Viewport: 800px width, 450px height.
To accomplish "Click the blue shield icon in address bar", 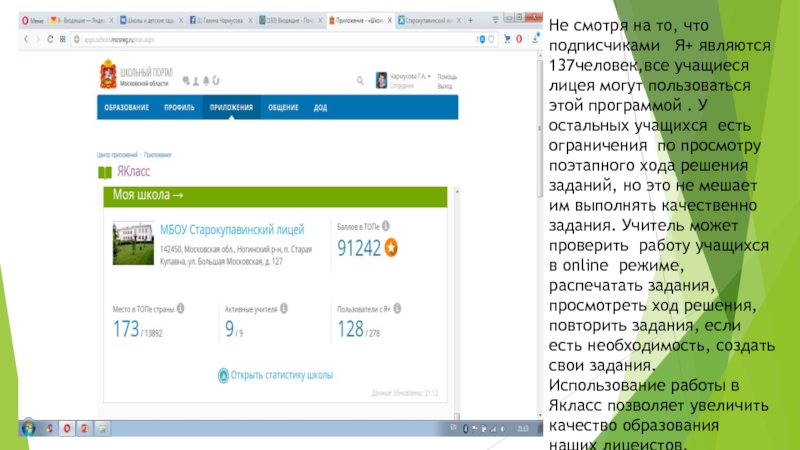I will (481, 39).
